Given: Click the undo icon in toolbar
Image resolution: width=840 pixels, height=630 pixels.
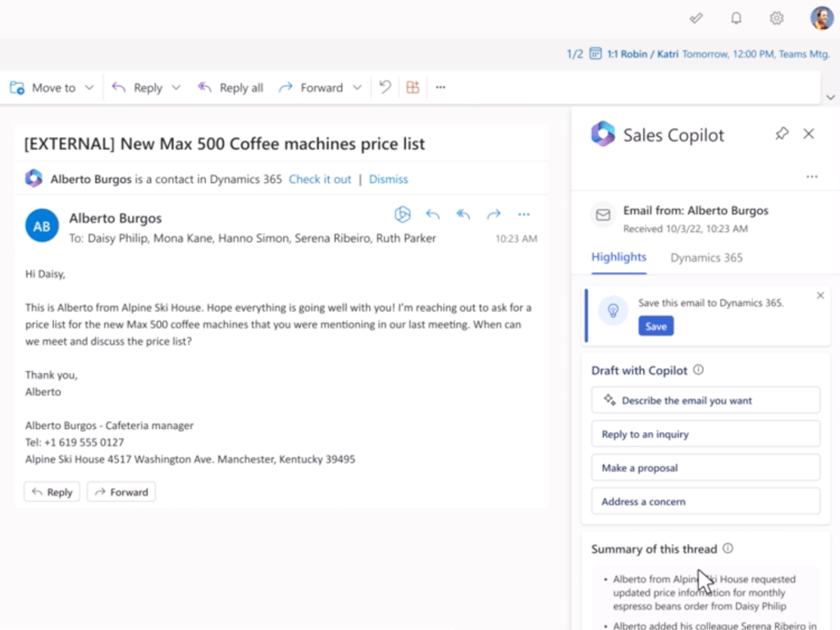Looking at the screenshot, I should [385, 88].
